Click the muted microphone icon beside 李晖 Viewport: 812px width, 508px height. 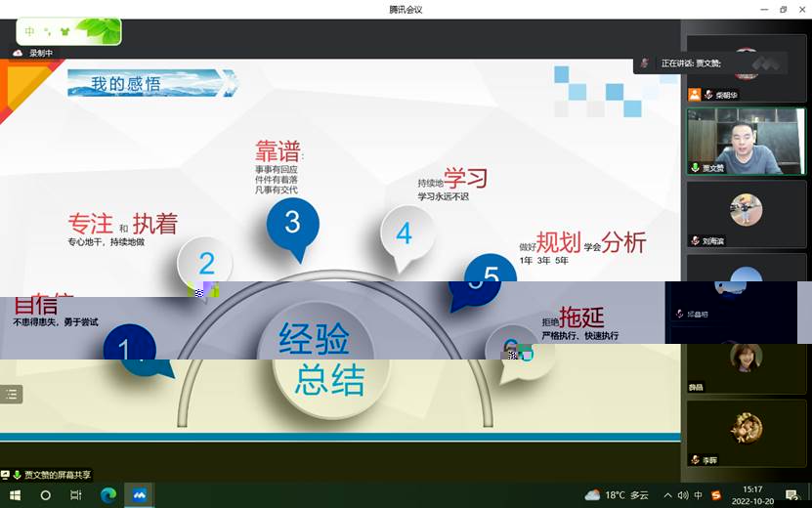coord(695,460)
